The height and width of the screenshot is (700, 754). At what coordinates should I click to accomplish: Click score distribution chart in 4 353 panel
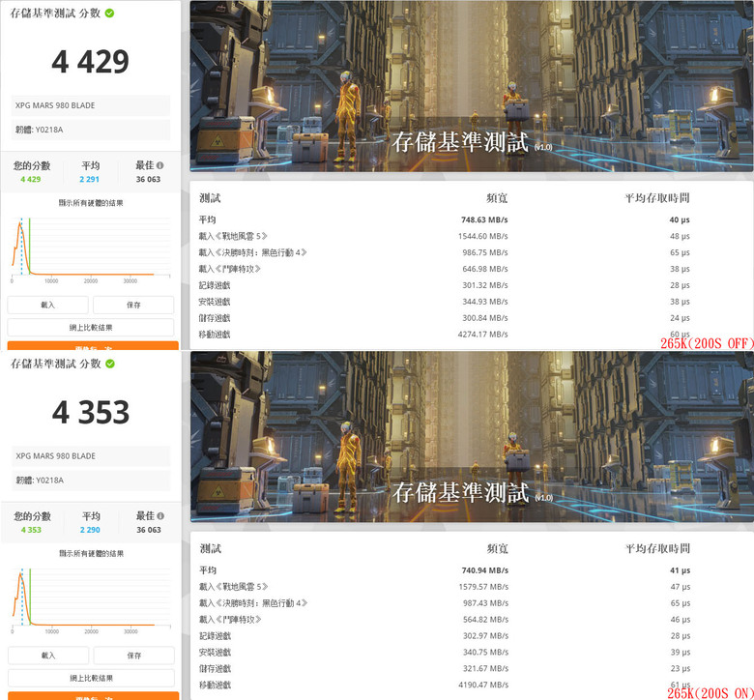point(92,600)
